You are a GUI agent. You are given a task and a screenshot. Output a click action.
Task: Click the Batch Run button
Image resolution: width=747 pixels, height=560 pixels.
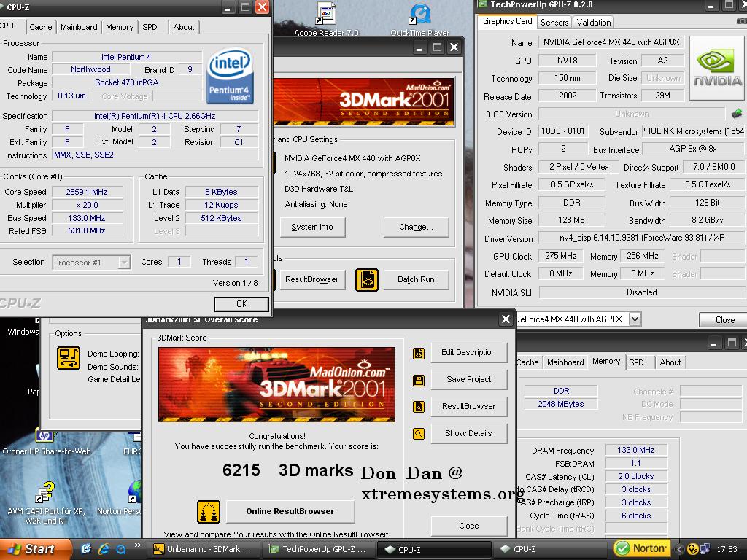pyautogui.click(x=416, y=279)
